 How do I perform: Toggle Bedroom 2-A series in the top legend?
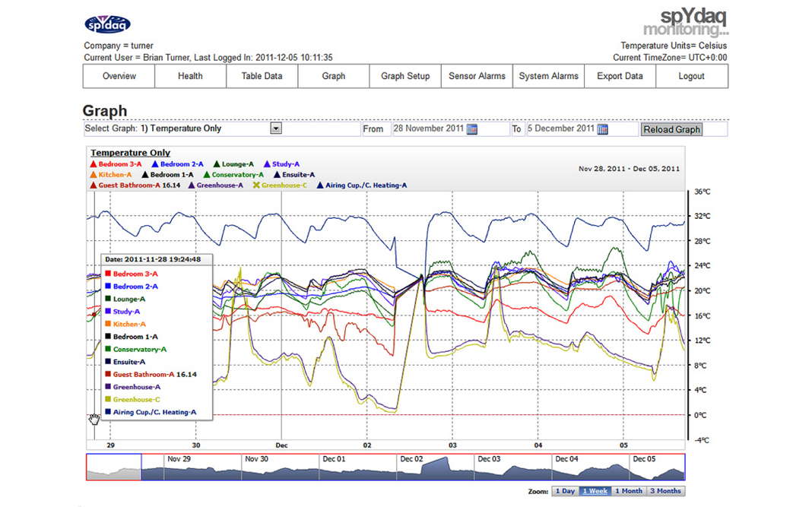point(181,164)
